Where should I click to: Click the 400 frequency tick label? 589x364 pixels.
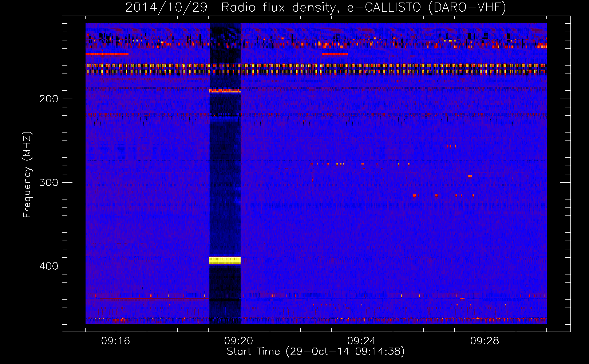(48, 266)
